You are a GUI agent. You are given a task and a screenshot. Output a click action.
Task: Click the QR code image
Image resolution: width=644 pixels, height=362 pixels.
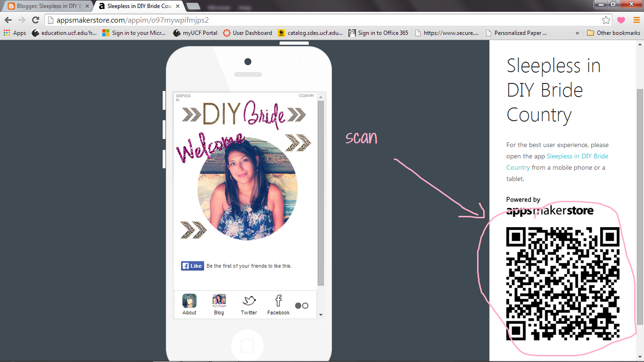[x=563, y=283]
